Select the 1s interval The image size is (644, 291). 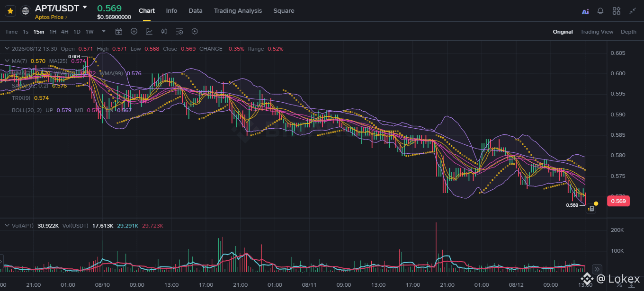tap(26, 32)
